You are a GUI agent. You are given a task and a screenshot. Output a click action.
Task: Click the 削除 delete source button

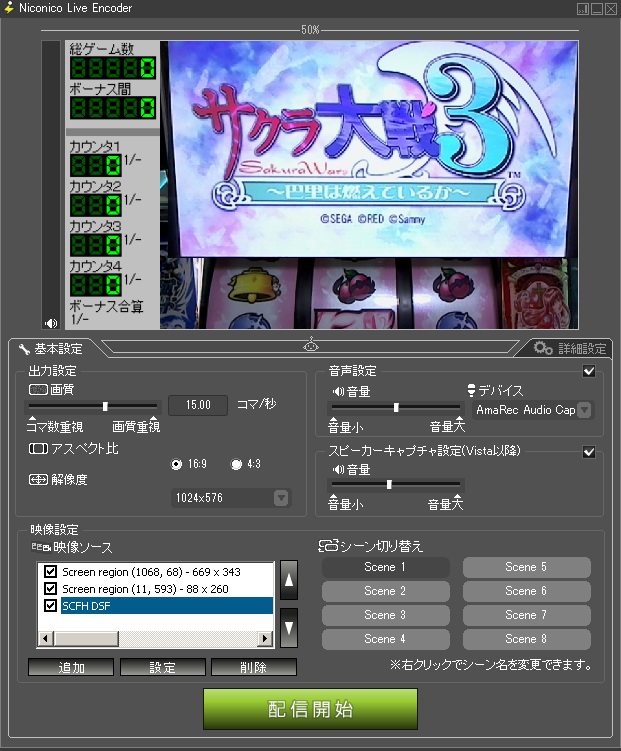254,667
